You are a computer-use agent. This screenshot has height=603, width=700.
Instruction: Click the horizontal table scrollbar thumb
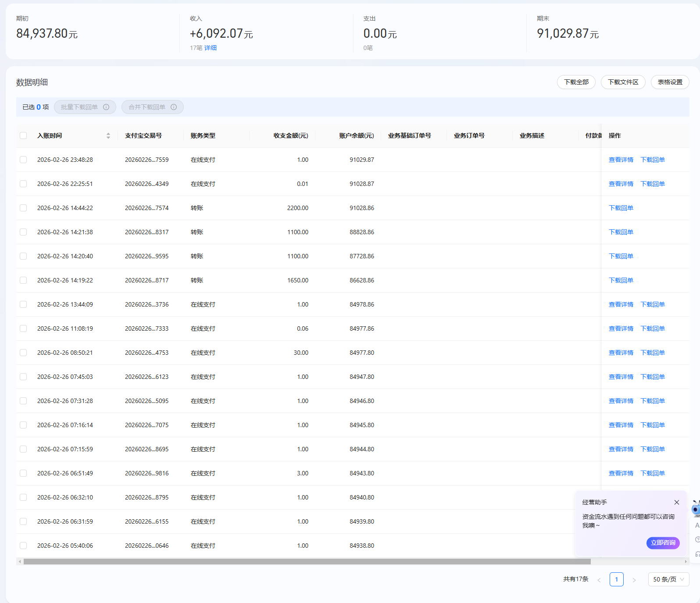307,561
